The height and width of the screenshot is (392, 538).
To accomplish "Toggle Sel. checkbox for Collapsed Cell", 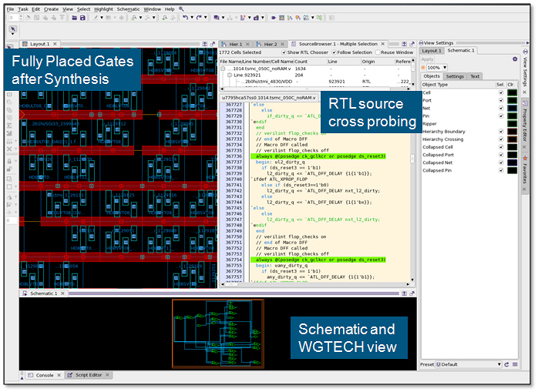I will [501, 147].
